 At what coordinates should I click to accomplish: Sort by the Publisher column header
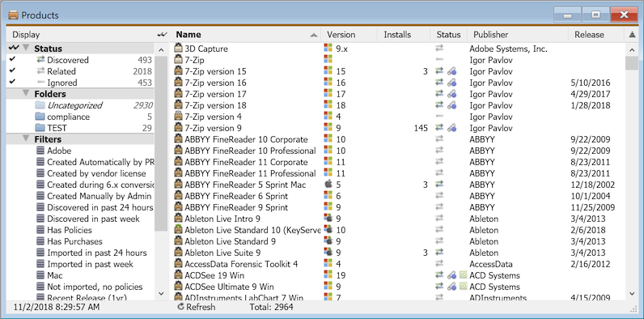[x=518, y=35]
